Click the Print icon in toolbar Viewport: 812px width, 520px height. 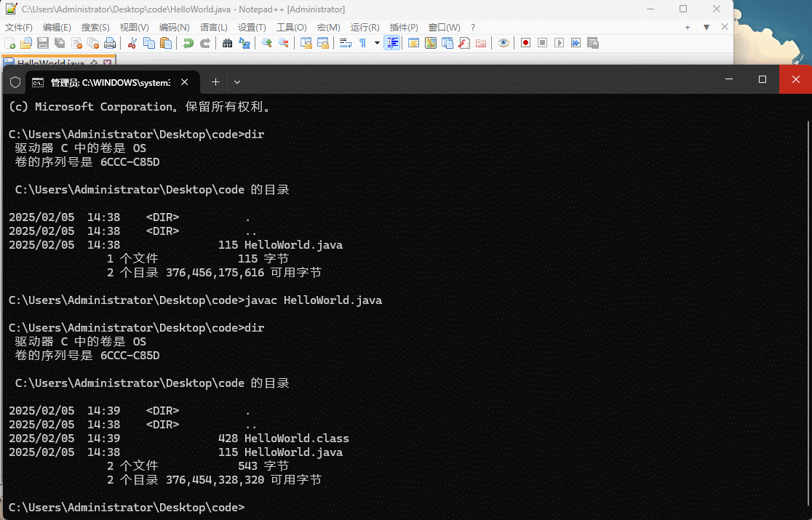(110, 43)
